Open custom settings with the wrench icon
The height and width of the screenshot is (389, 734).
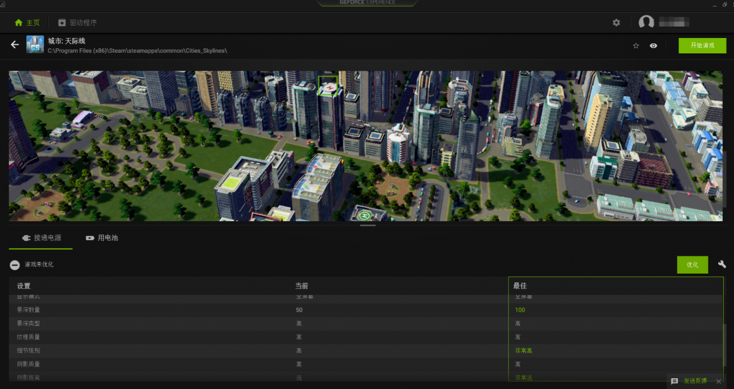coord(722,264)
